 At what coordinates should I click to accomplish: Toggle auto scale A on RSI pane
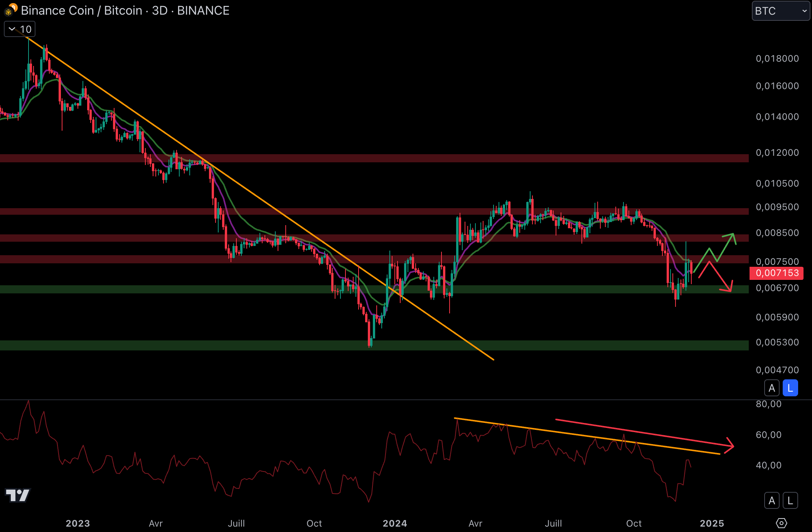(772, 501)
